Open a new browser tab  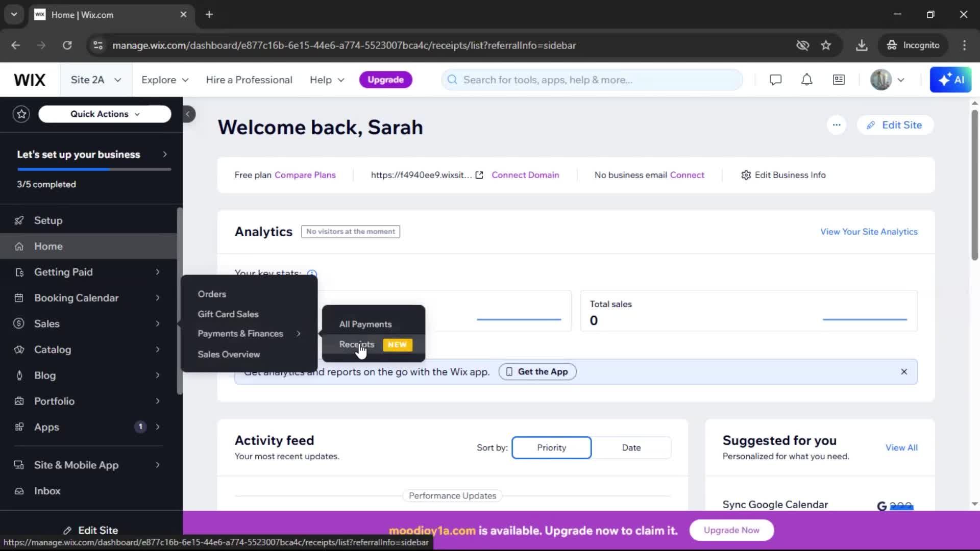tap(209, 14)
